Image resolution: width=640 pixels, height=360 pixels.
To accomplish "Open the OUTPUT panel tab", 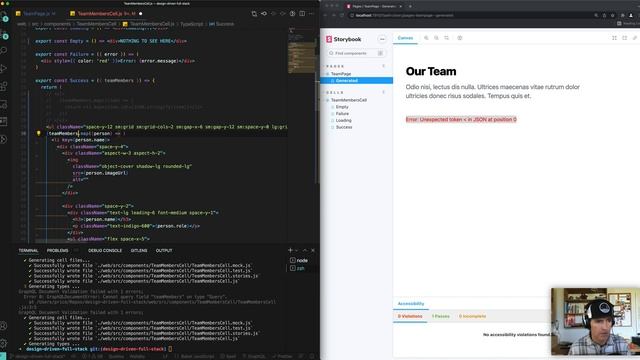I will point(164,250).
